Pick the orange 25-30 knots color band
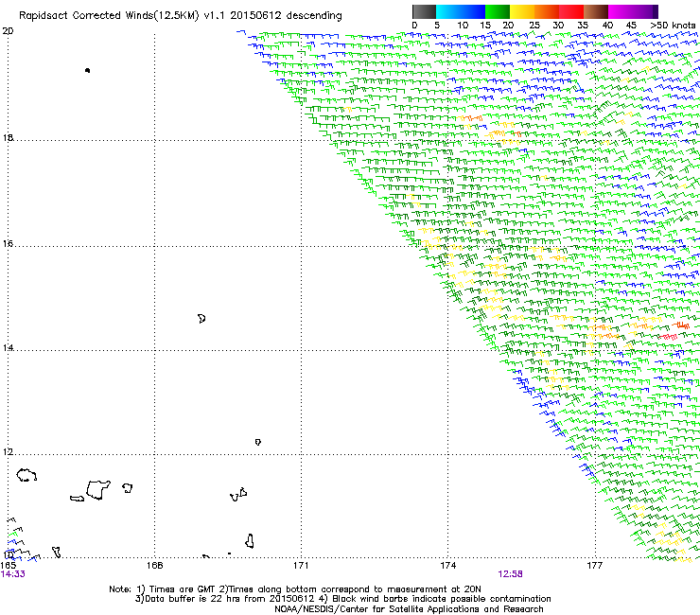The image size is (700, 615). 547,11
